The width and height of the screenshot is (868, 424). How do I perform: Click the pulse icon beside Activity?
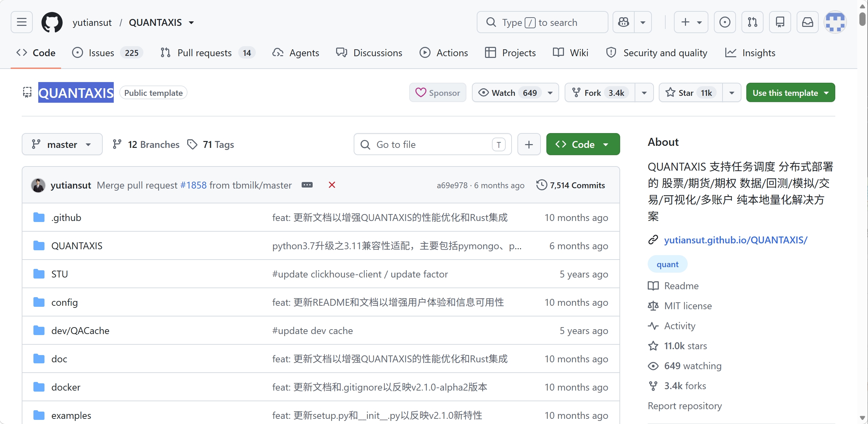(653, 326)
